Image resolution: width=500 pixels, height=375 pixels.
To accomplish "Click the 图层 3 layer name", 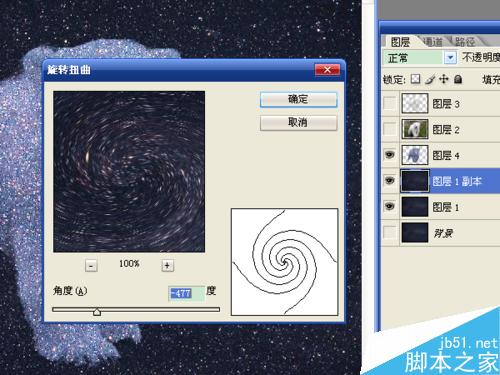I will pyautogui.click(x=446, y=104).
